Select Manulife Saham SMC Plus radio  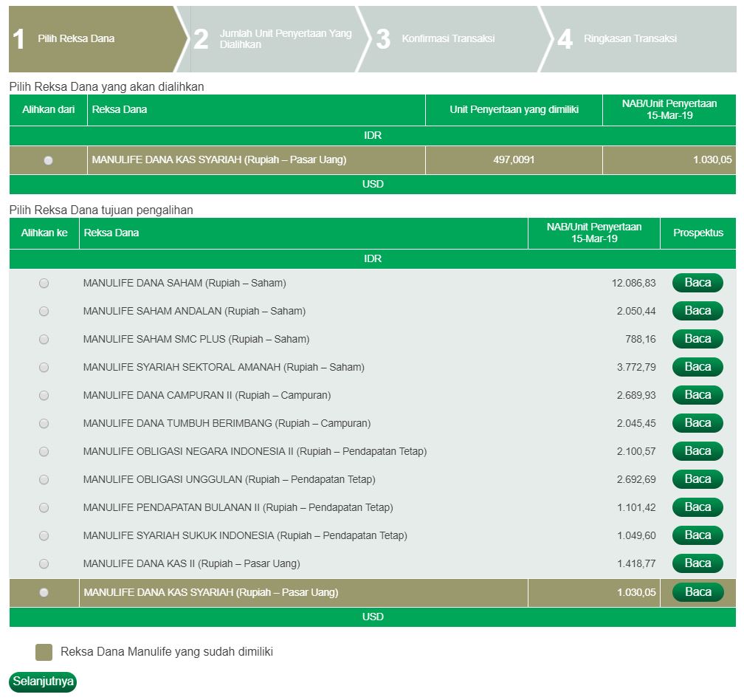pos(44,340)
